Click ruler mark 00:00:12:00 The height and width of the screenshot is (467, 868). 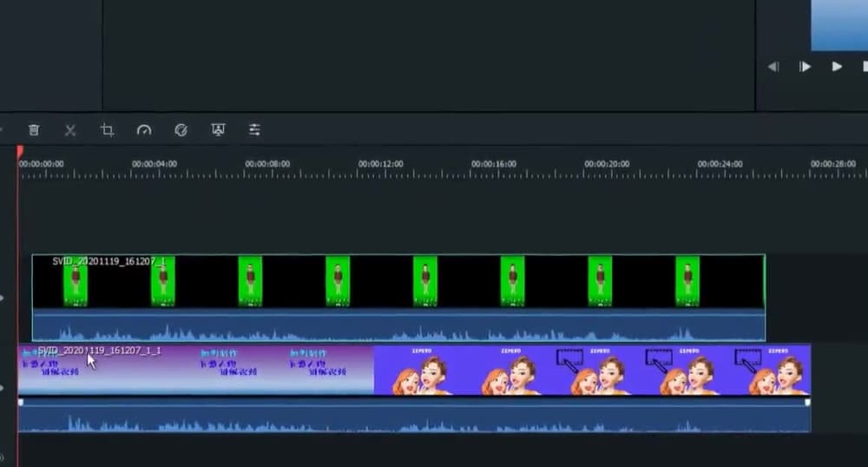(x=381, y=164)
